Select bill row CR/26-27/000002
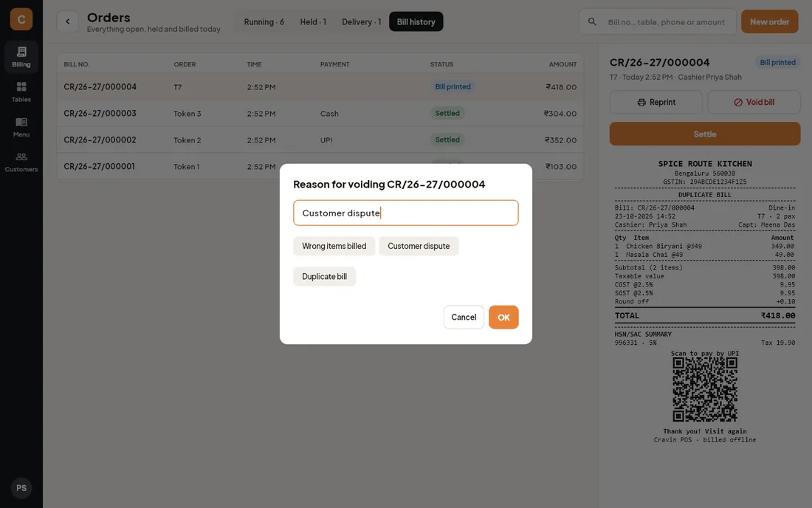Image resolution: width=812 pixels, height=508 pixels. click(320, 140)
